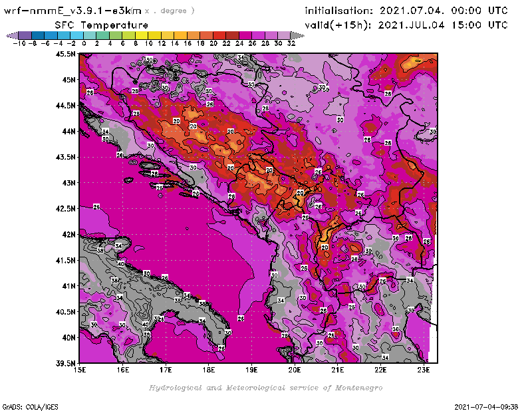Click the latitude label '42.5N'
The image size is (532, 411).
pos(66,209)
